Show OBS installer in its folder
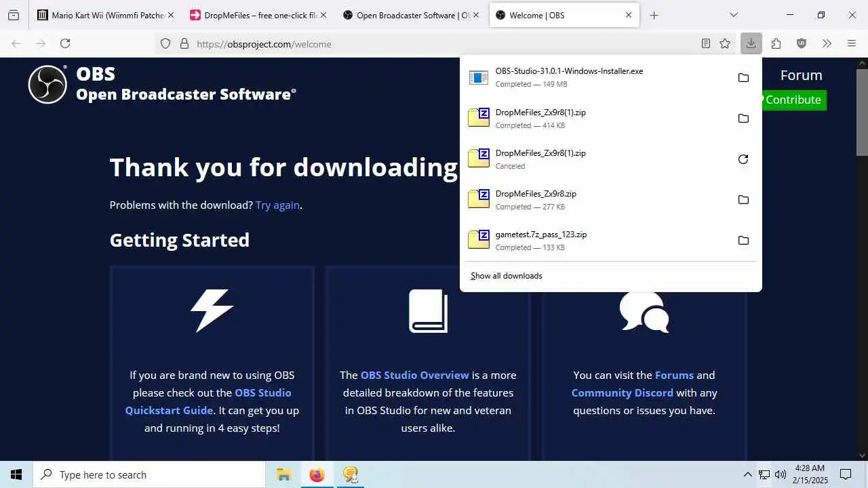Viewport: 868px width, 488px height. coord(743,78)
